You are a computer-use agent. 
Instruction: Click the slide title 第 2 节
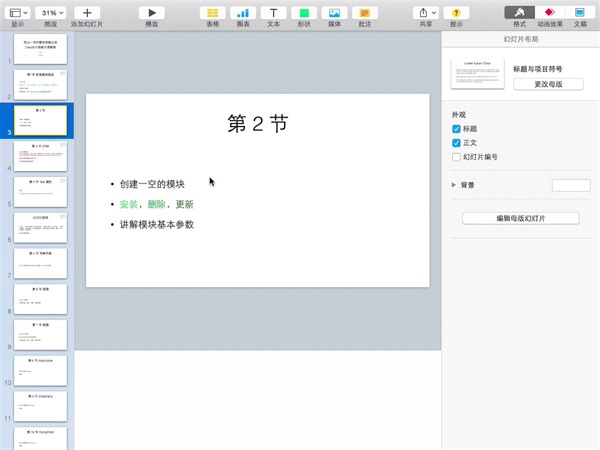click(258, 124)
